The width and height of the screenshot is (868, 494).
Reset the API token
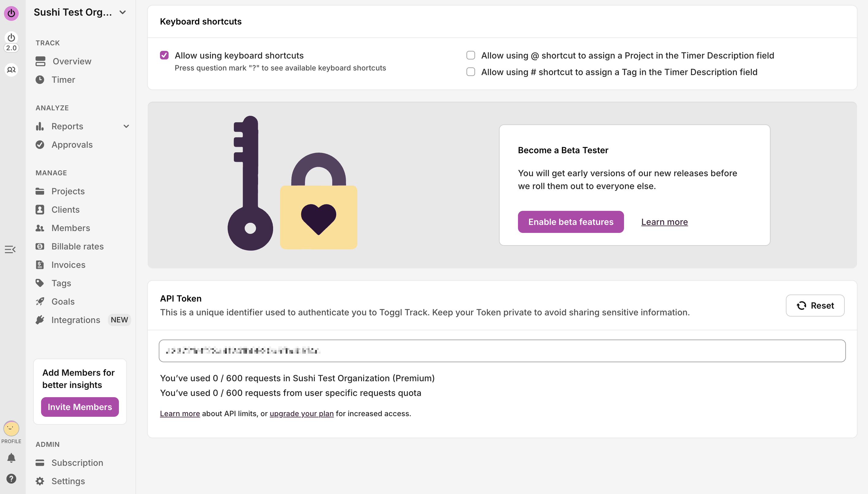815,305
